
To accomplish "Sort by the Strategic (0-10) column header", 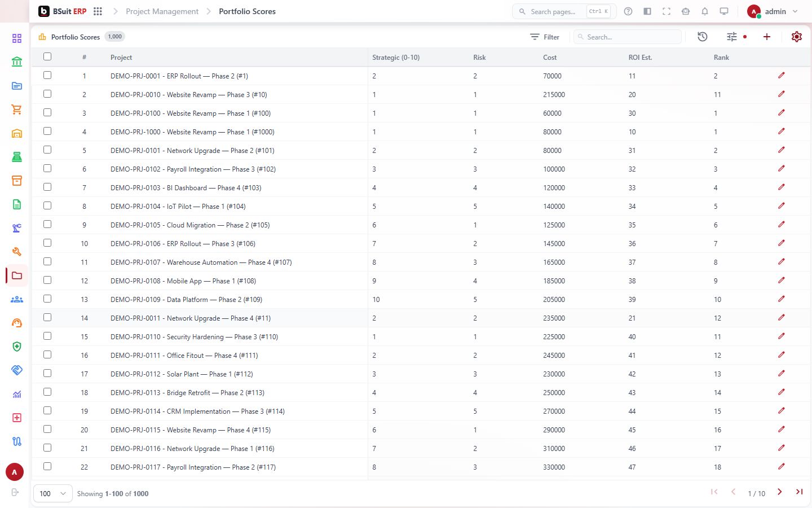I will coord(396,58).
